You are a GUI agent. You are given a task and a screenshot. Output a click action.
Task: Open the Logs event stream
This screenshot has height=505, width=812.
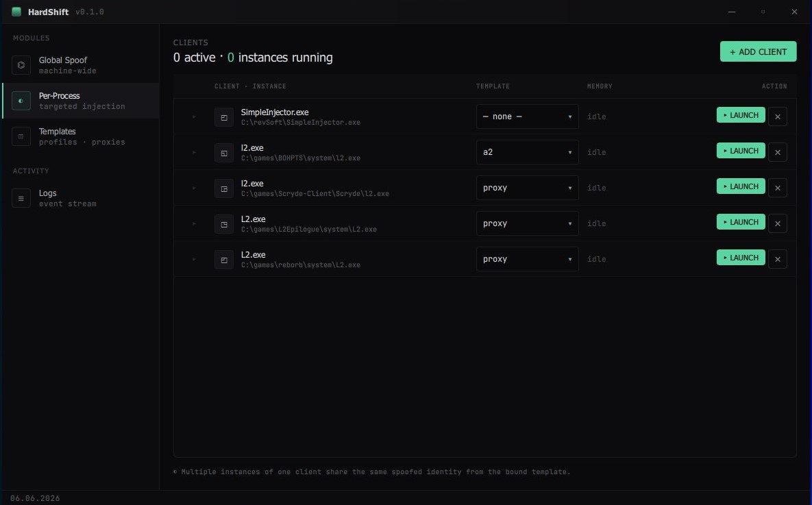tap(80, 198)
